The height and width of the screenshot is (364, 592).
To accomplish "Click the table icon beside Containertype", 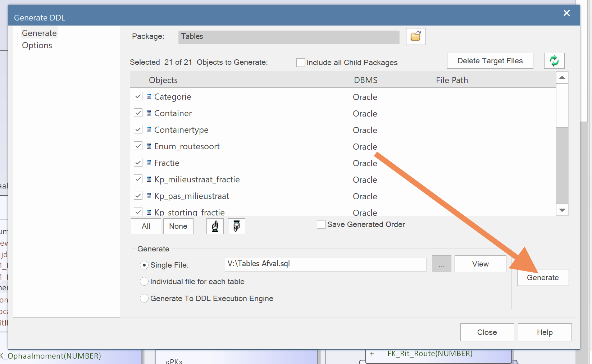I will pyautogui.click(x=149, y=129).
